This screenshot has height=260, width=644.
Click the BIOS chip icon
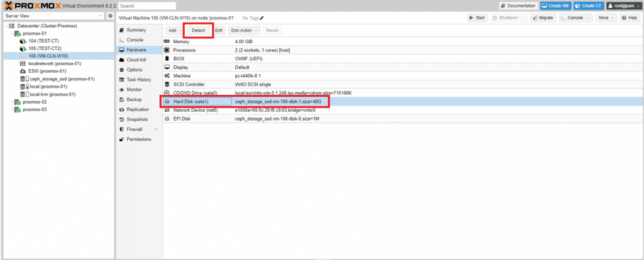[x=167, y=58]
